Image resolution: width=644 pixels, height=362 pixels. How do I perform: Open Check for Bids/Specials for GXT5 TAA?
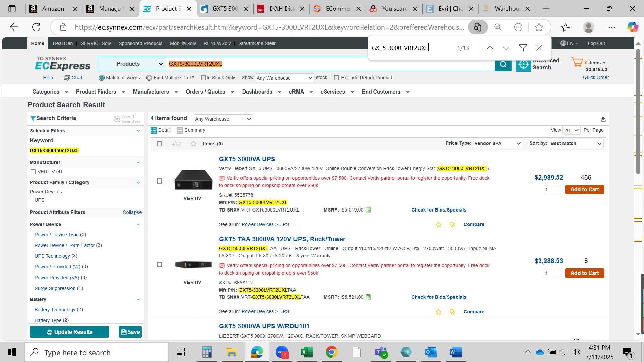coord(439,297)
